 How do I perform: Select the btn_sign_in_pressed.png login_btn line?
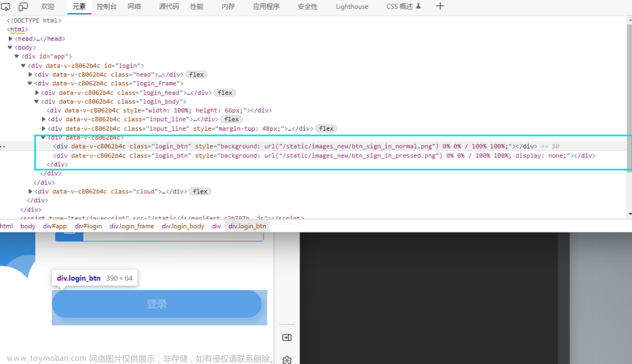324,155
